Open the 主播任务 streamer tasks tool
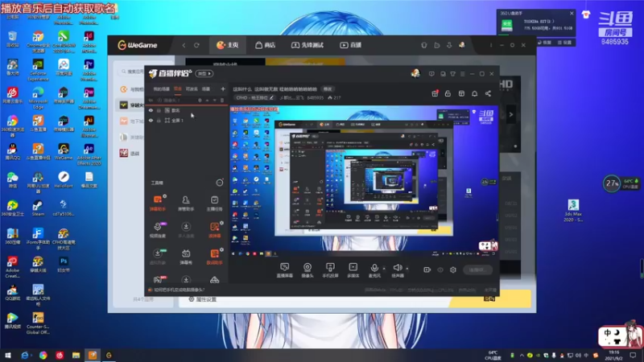644x362 pixels. 214,204
